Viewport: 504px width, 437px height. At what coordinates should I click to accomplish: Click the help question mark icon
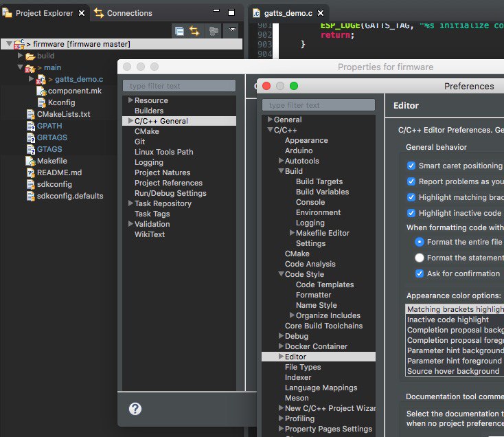[x=135, y=409]
